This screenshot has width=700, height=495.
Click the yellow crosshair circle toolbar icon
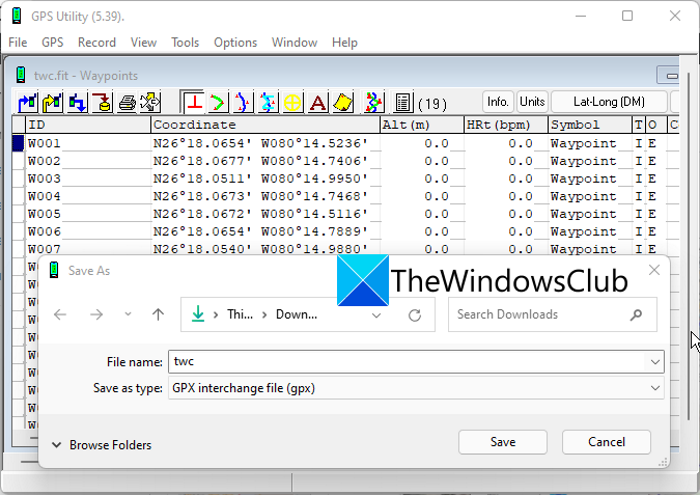pyautogui.click(x=293, y=102)
